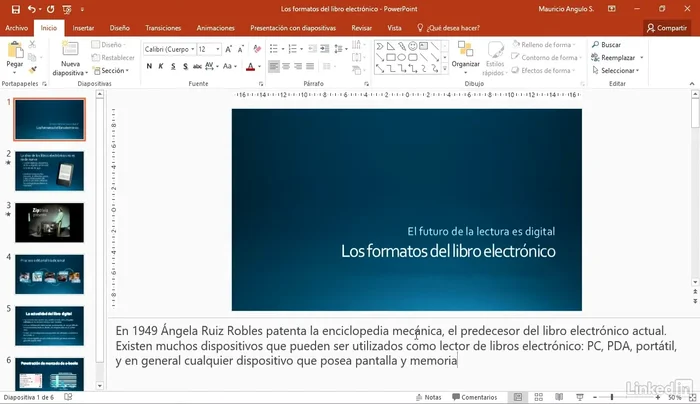The image size is (700, 404).
Task: Switch to the Insertar tab
Action: pyautogui.click(x=83, y=28)
